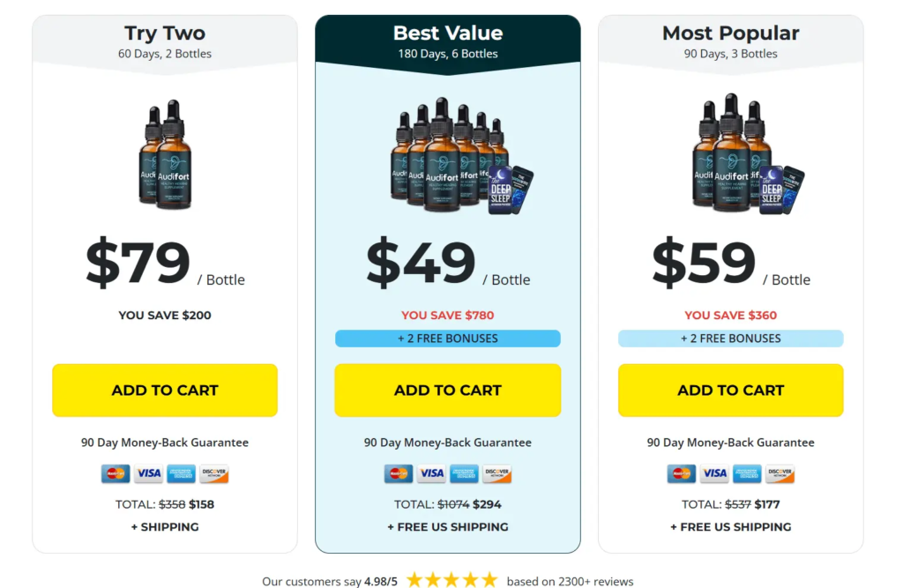The height and width of the screenshot is (588, 903).
Task: Add the Most Popular 3-bottle package to cart
Action: [x=730, y=390]
